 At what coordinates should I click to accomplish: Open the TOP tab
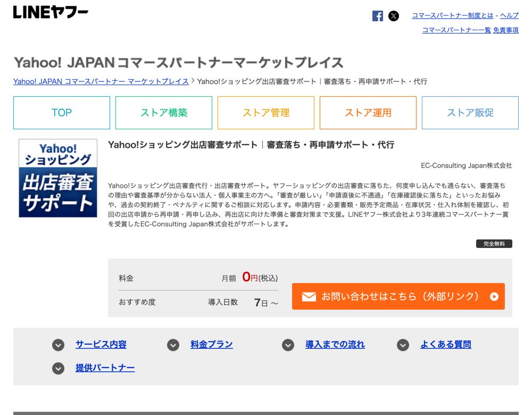click(62, 113)
